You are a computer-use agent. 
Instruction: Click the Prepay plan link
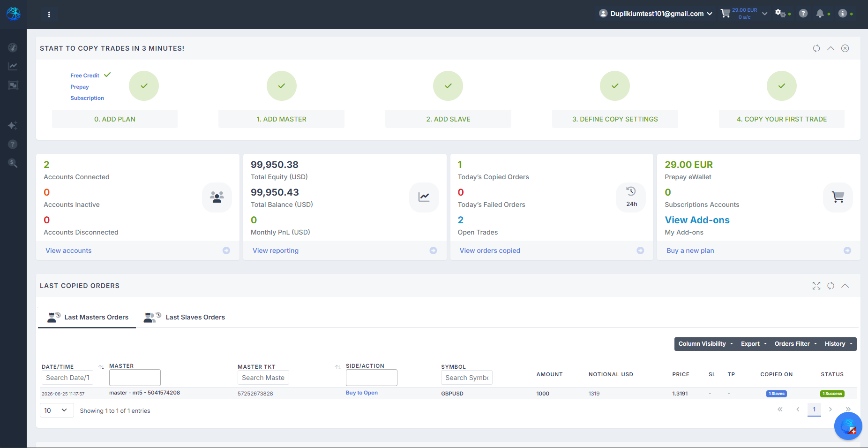[x=80, y=87]
